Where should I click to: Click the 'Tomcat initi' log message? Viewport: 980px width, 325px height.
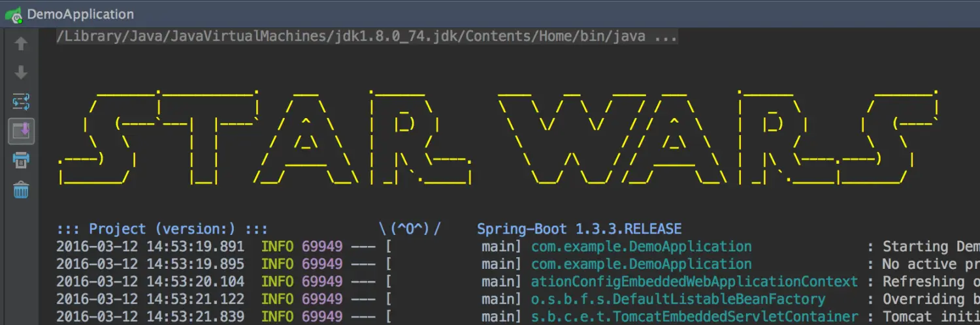(931, 317)
